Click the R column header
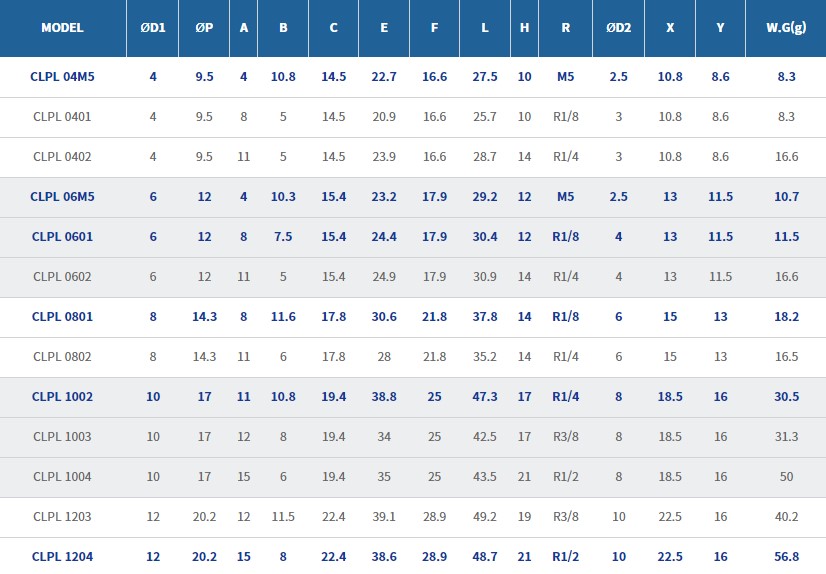Image resolution: width=826 pixels, height=574 pixels. click(566, 28)
